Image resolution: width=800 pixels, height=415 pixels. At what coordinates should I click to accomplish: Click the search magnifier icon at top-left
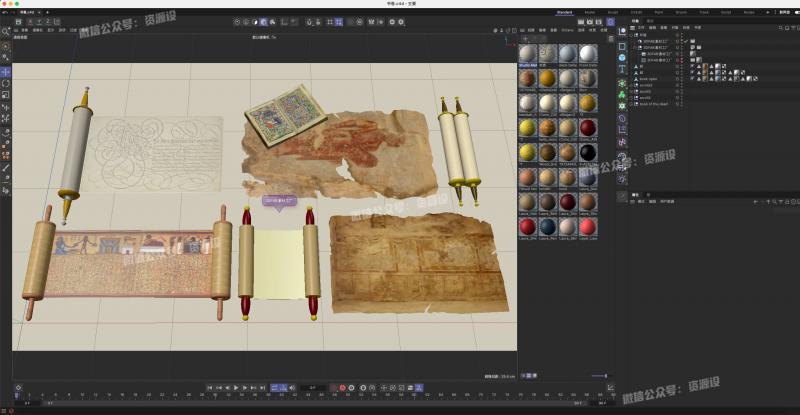click(6, 31)
